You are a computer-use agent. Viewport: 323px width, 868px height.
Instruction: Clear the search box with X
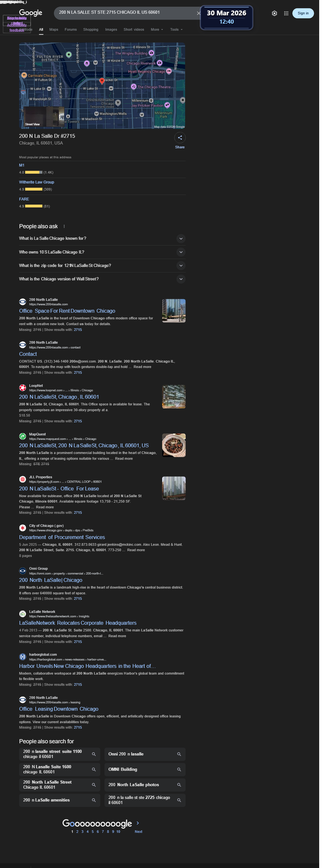199,13
